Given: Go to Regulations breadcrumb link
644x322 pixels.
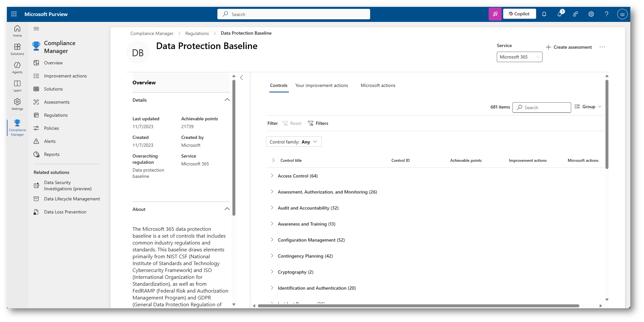Looking at the screenshot, I should (197, 33).
